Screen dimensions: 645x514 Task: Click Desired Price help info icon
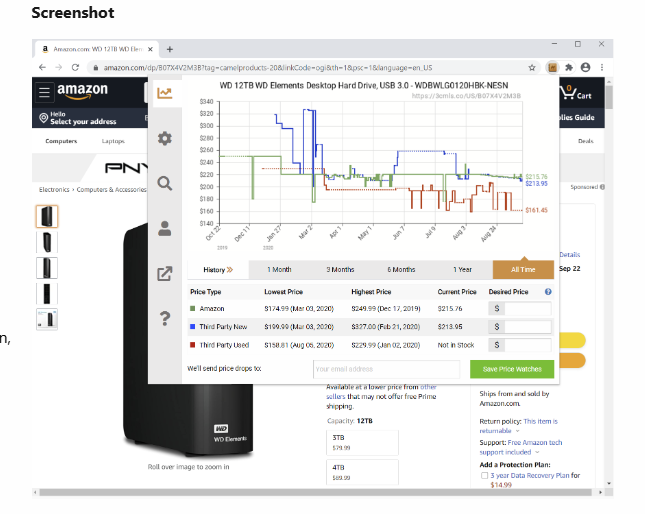548,292
